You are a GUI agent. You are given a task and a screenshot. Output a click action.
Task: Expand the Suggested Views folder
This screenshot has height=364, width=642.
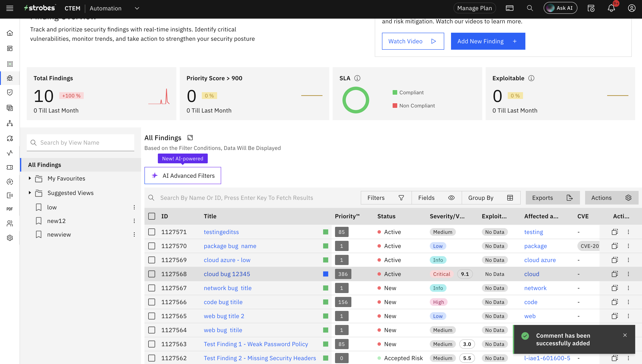tap(30, 193)
